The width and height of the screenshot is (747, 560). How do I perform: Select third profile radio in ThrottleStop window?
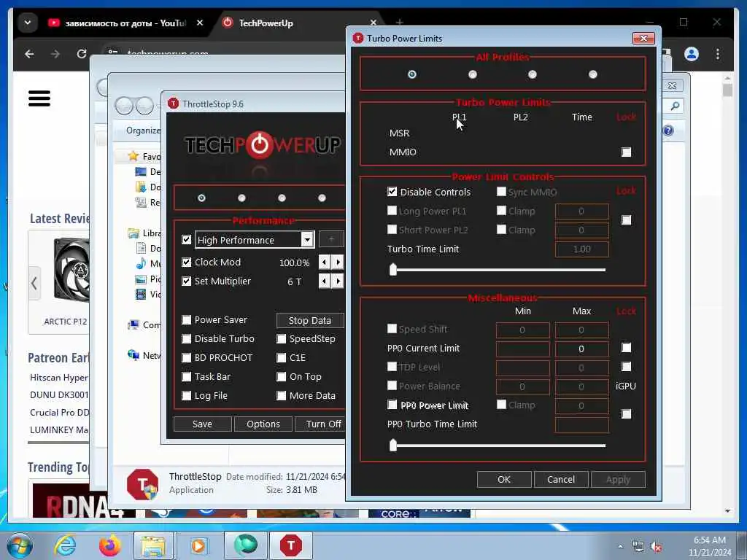[282, 198]
